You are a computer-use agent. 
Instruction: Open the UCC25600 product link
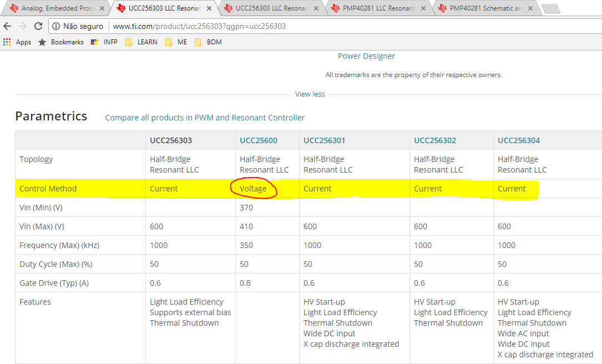click(259, 140)
